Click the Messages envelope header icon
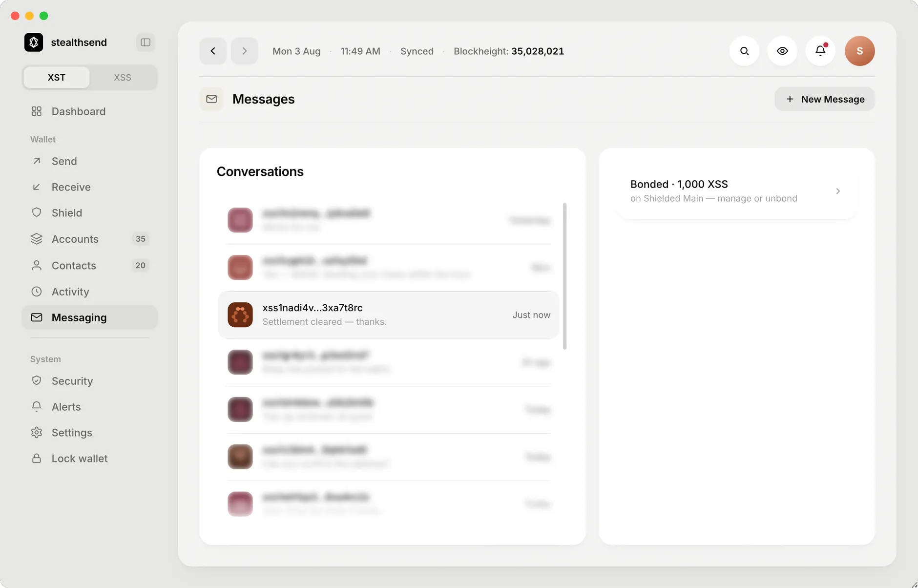Screen dimensions: 918x588 pos(211,99)
